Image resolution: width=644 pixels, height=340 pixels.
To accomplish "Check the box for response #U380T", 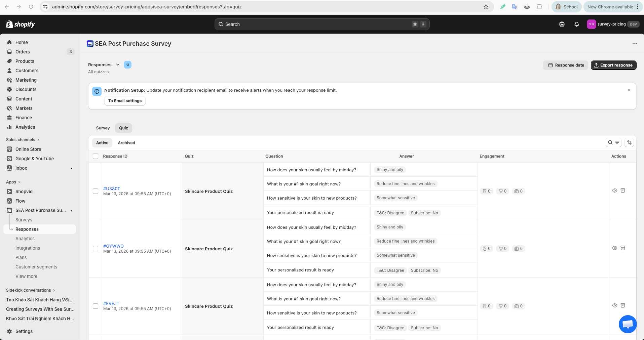I will (96, 191).
